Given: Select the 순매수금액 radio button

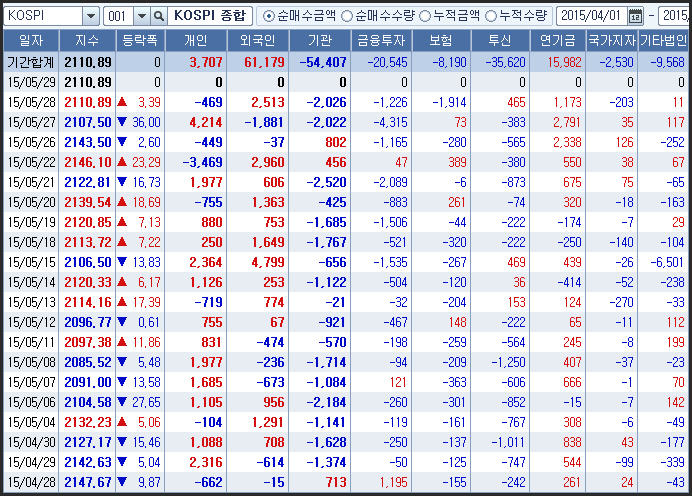Looking at the screenshot, I should pyautogui.click(x=267, y=16).
